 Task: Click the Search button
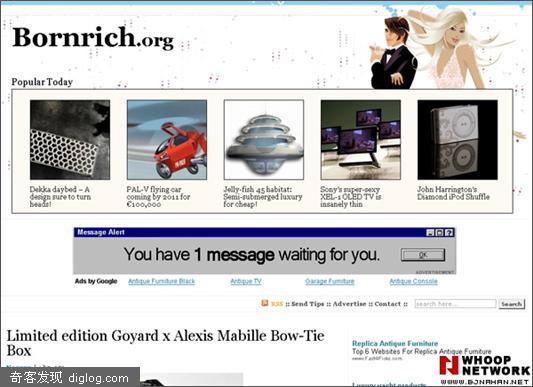tap(512, 304)
